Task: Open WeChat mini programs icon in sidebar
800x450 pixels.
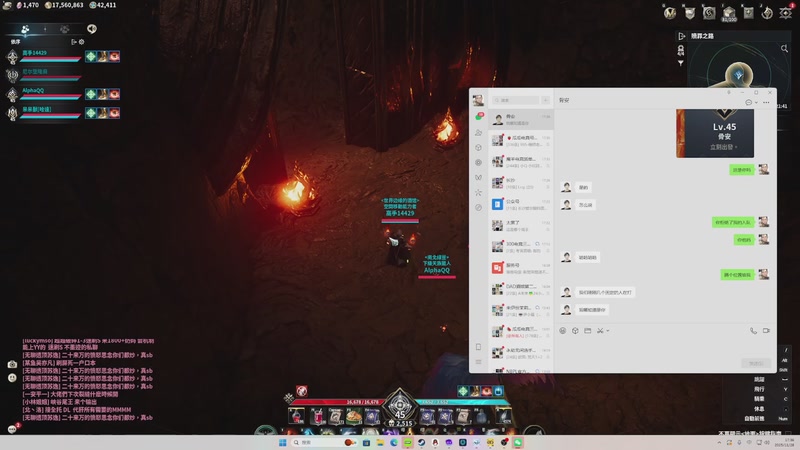Action: tap(479, 207)
